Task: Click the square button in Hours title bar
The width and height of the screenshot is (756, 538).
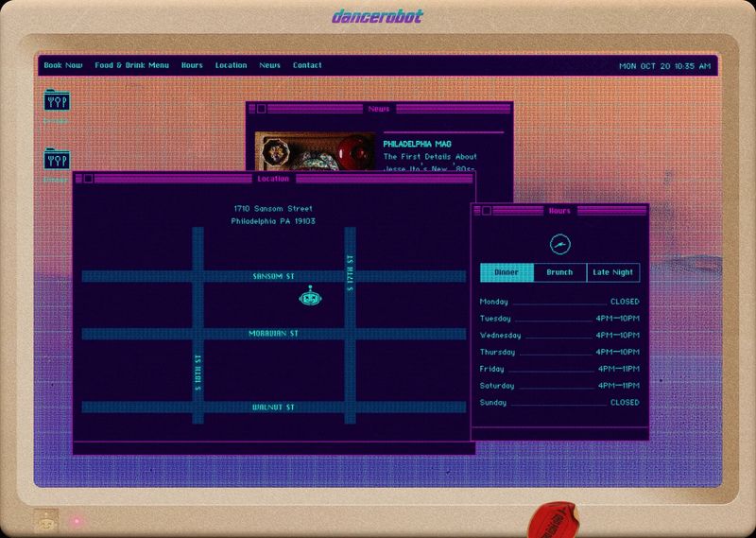Action: click(x=487, y=210)
